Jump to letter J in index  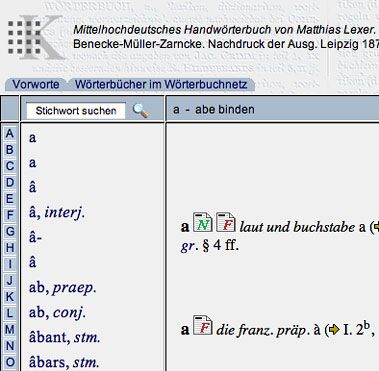10,280
